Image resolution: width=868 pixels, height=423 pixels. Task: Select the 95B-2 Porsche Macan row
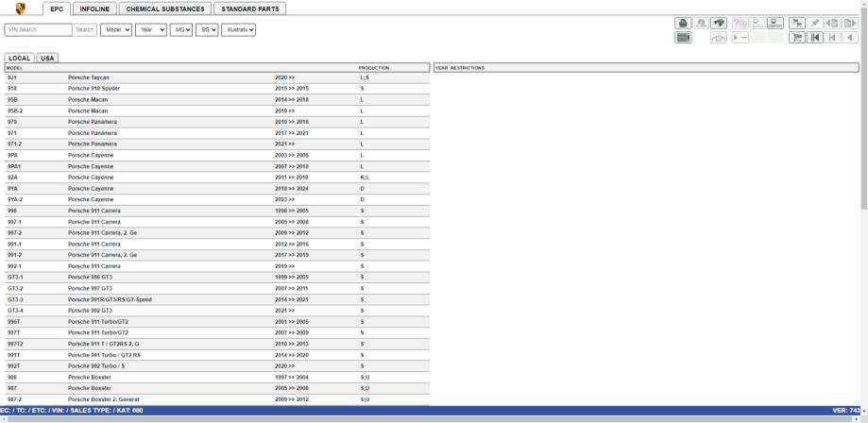point(217,111)
